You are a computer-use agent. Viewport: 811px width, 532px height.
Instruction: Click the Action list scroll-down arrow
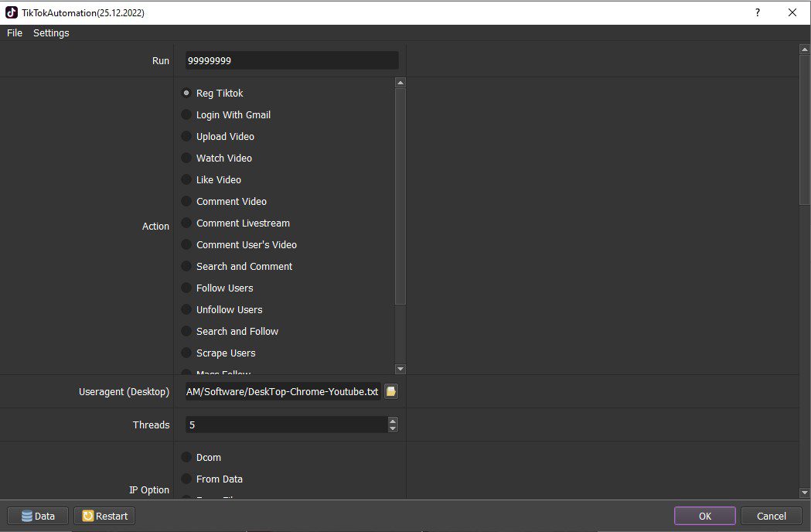pos(400,369)
